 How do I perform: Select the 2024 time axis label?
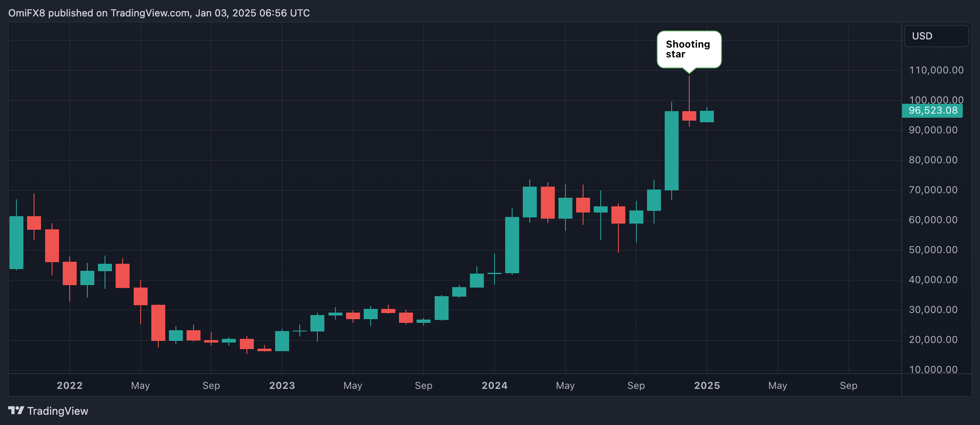tap(495, 386)
